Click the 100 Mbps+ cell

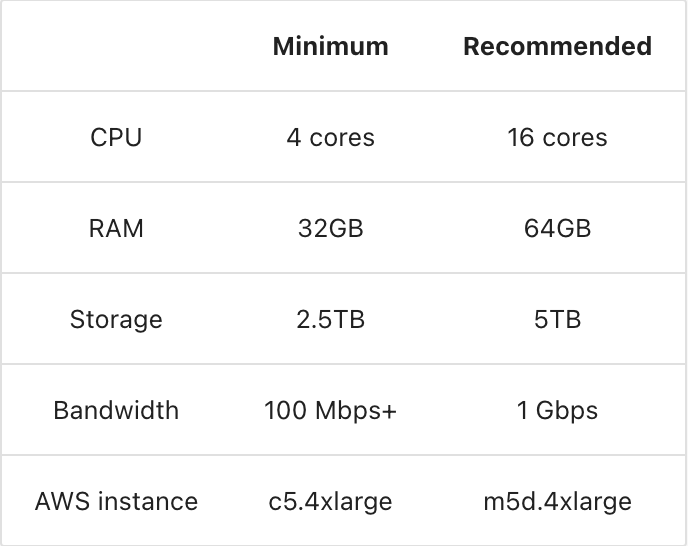[330, 410]
